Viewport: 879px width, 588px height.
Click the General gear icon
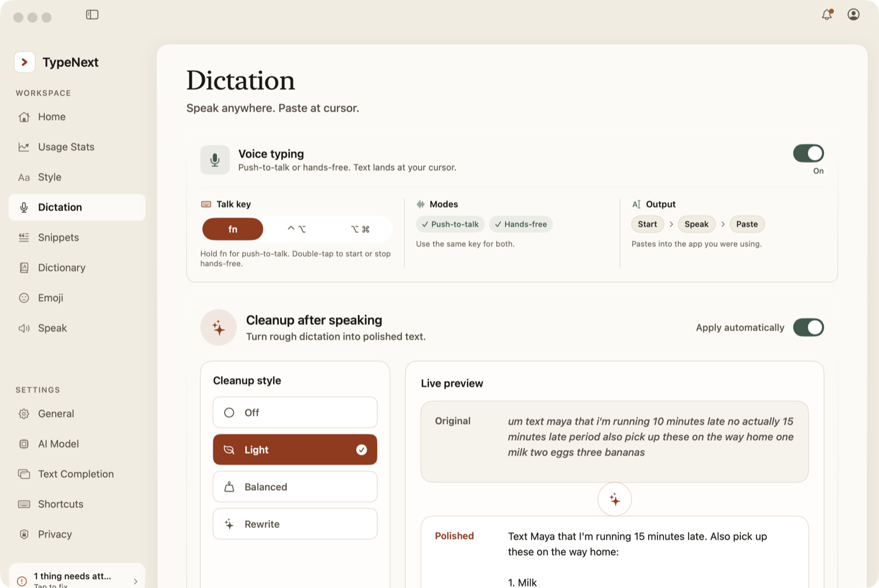24,413
